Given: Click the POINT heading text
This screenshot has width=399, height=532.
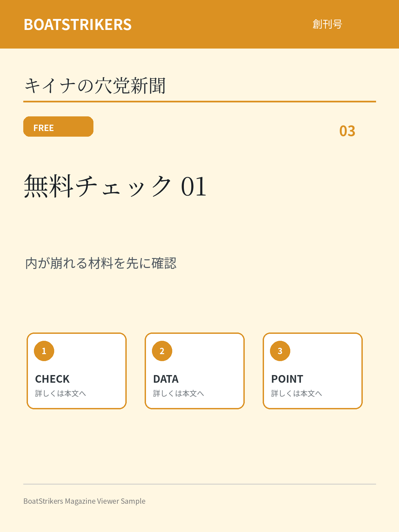Looking at the screenshot, I should click(x=287, y=379).
